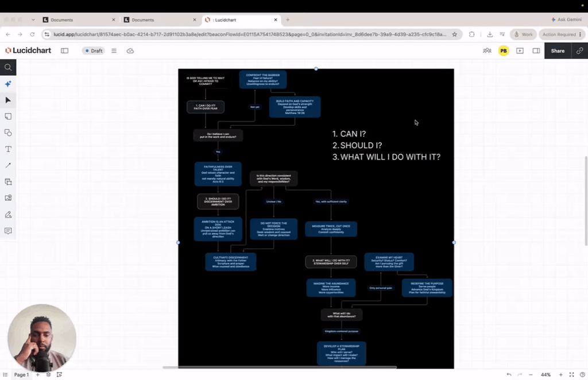Click the Ask Gemini button
Image resolution: width=588 pixels, height=380 pixels.
566,20
